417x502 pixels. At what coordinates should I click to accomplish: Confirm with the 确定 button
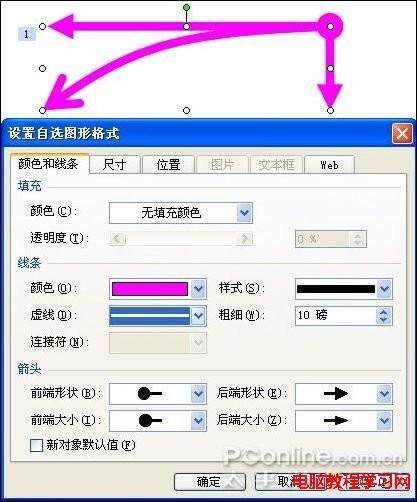click(209, 482)
